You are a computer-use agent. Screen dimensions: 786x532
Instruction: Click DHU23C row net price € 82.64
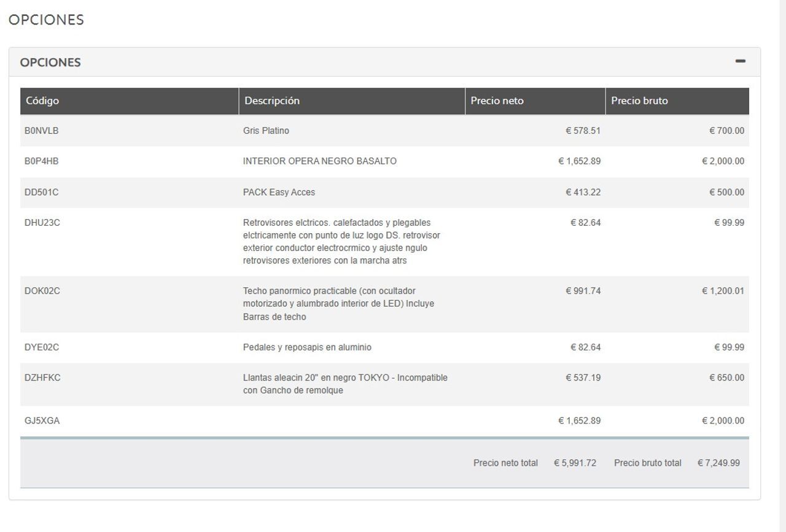(x=585, y=223)
